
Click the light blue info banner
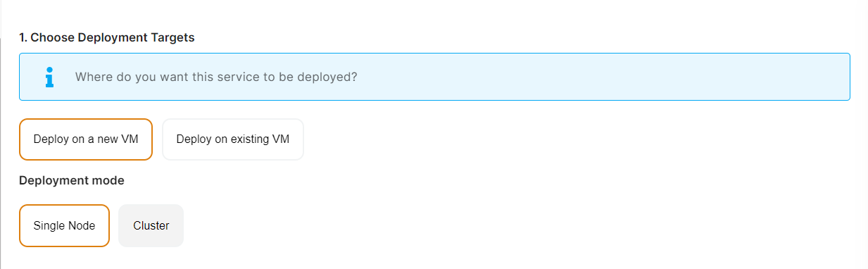(x=434, y=77)
